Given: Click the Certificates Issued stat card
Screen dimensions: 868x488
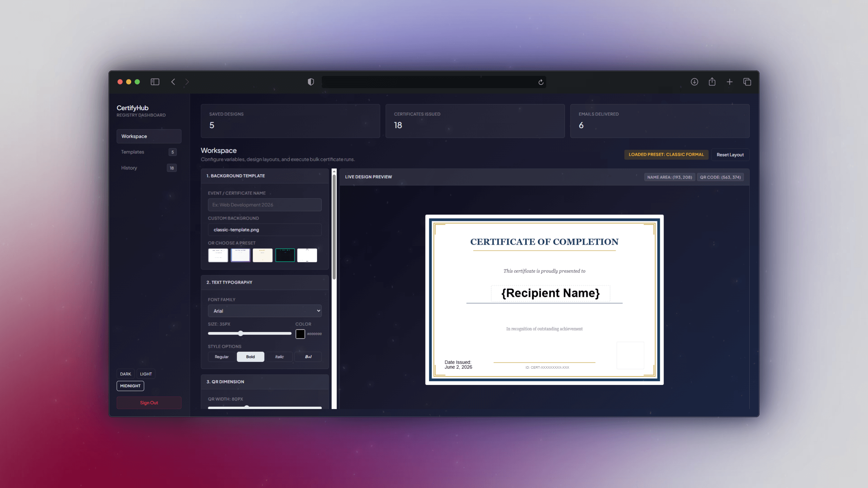Looking at the screenshot, I should coord(475,121).
